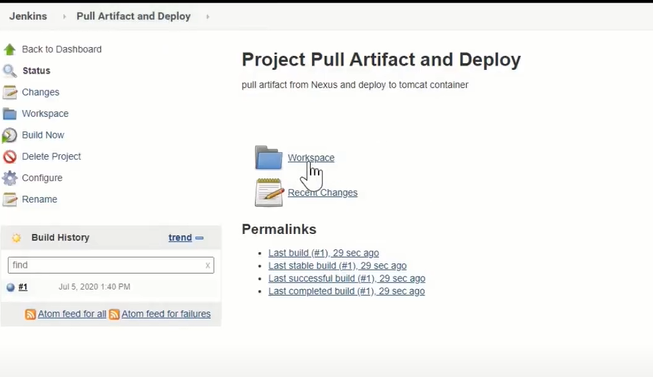Click the Configure gear icon
The image size is (653, 377).
pos(10,178)
